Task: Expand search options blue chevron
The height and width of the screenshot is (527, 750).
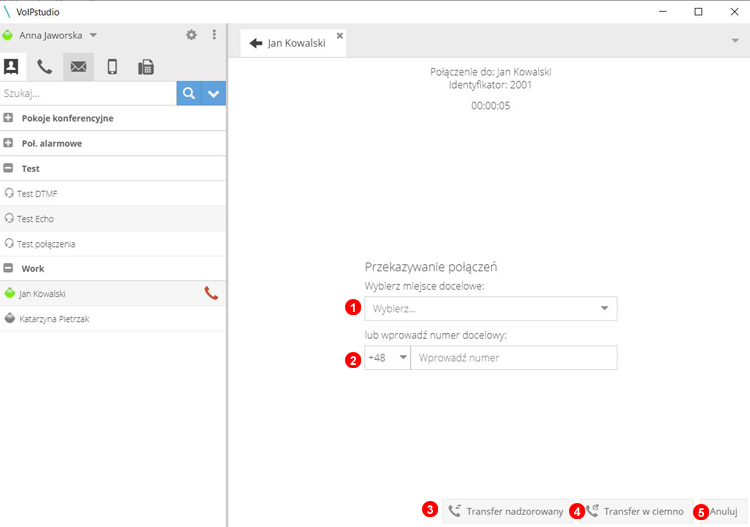Action: pyautogui.click(x=213, y=93)
